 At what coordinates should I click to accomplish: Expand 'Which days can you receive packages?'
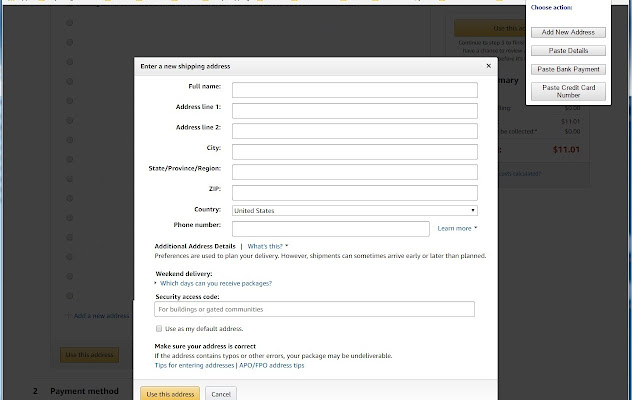coord(215,283)
